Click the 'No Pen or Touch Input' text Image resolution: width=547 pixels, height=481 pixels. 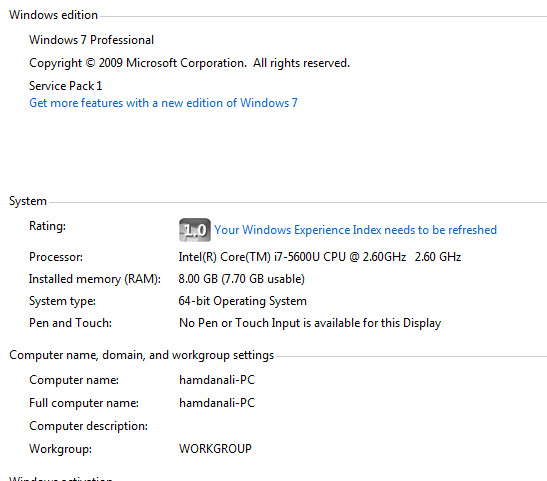click(310, 323)
